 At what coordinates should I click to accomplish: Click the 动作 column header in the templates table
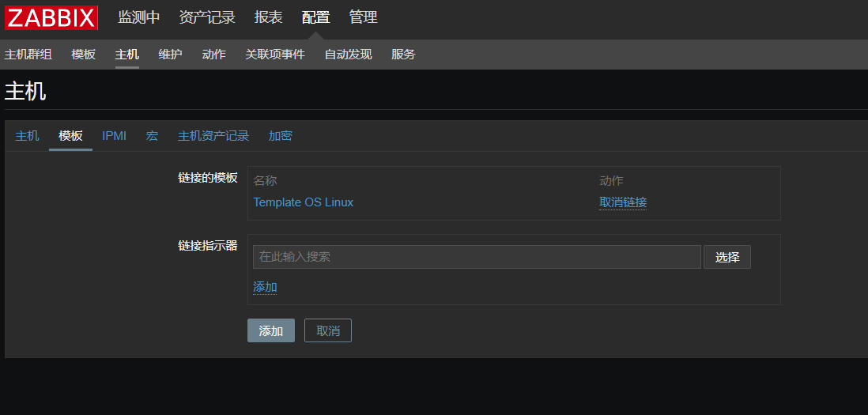pyautogui.click(x=611, y=180)
